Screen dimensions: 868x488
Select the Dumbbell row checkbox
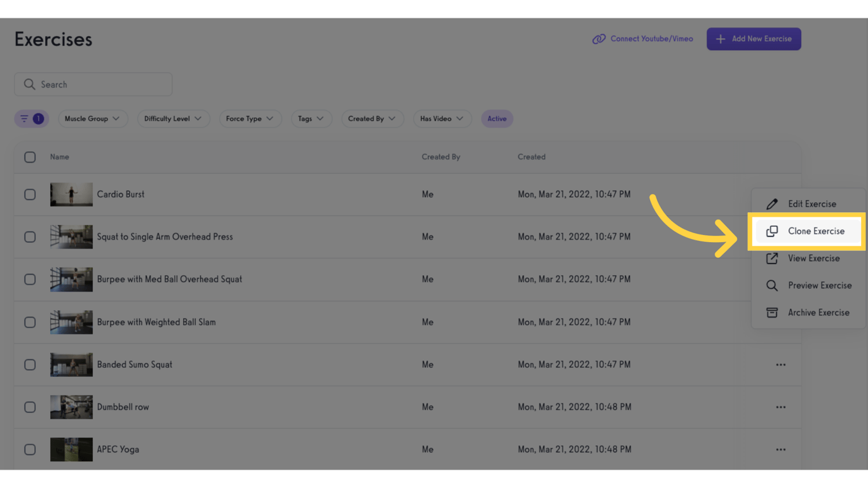click(x=30, y=407)
